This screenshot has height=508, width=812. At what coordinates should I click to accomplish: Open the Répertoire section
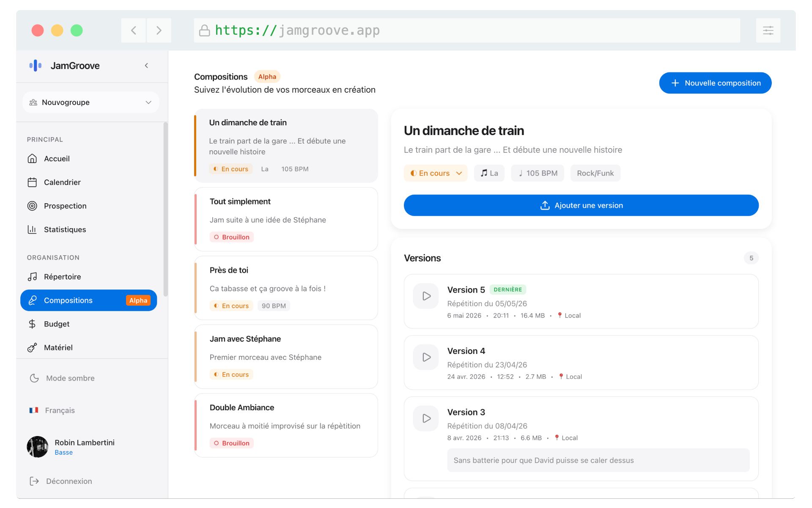click(x=88, y=277)
